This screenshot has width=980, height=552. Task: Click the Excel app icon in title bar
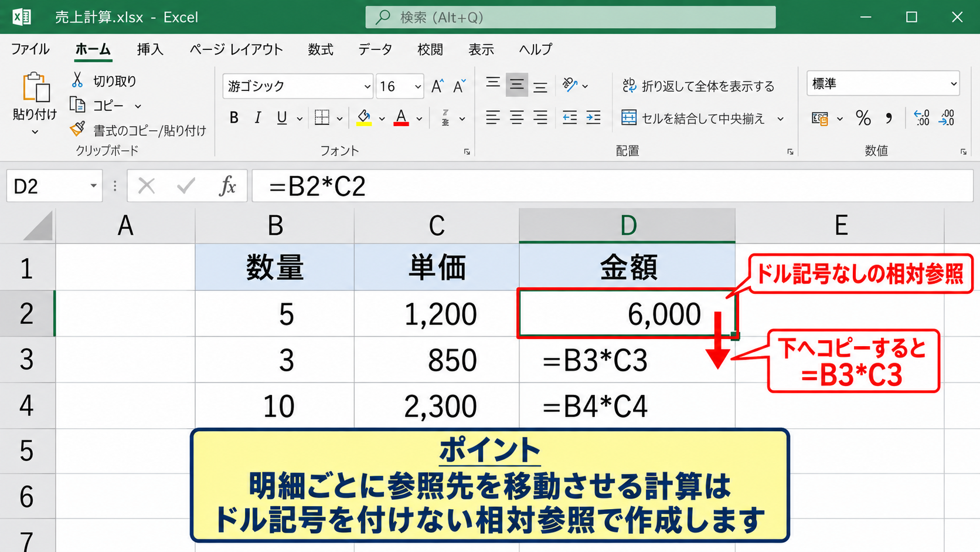pyautogui.click(x=22, y=17)
